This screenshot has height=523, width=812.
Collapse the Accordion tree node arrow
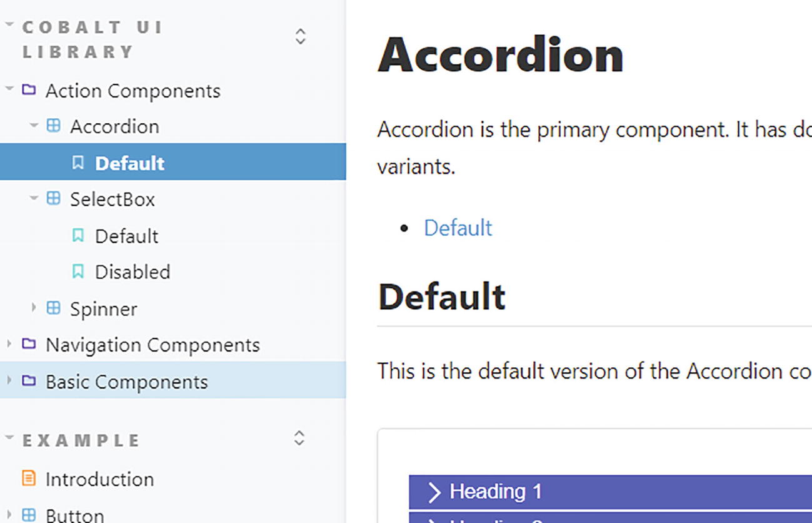[x=34, y=126]
